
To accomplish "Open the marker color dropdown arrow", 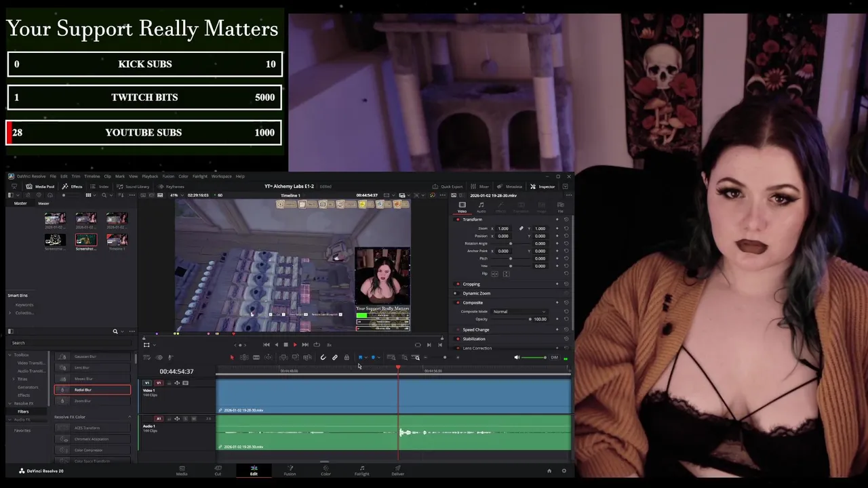I will [378, 357].
